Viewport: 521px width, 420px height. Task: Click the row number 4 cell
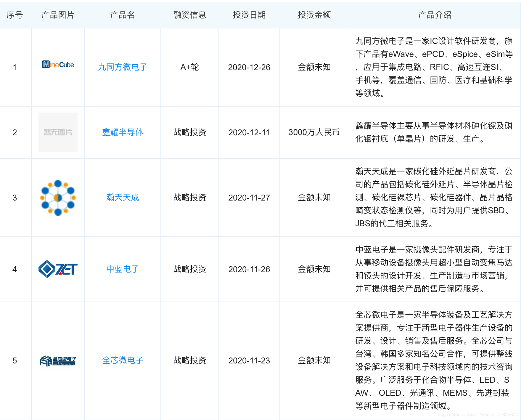pos(15,269)
